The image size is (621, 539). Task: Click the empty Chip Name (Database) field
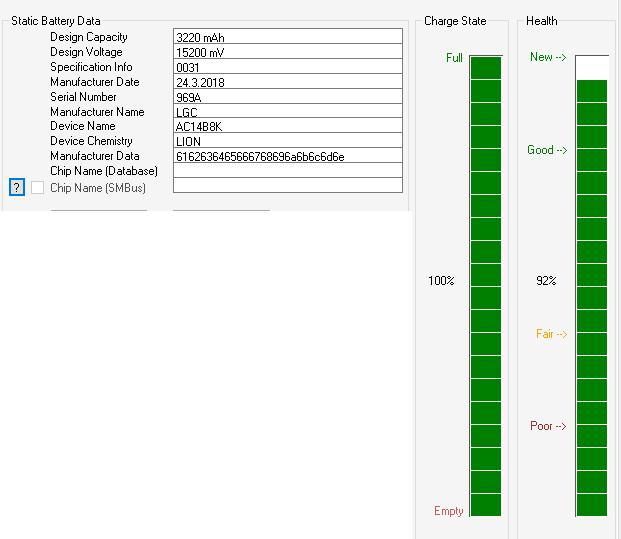(288, 170)
